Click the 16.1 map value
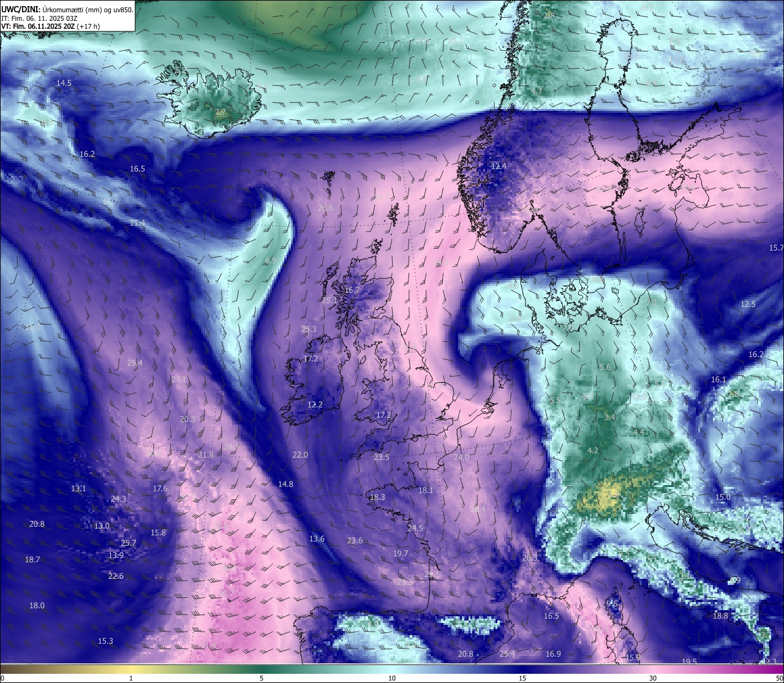 [x=718, y=380]
